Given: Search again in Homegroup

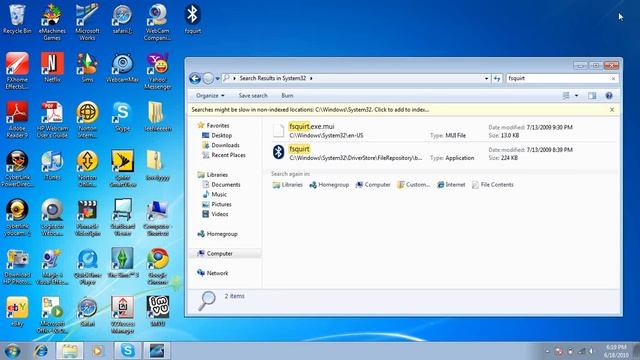Looking at the screenshot, I should point(329,185).
